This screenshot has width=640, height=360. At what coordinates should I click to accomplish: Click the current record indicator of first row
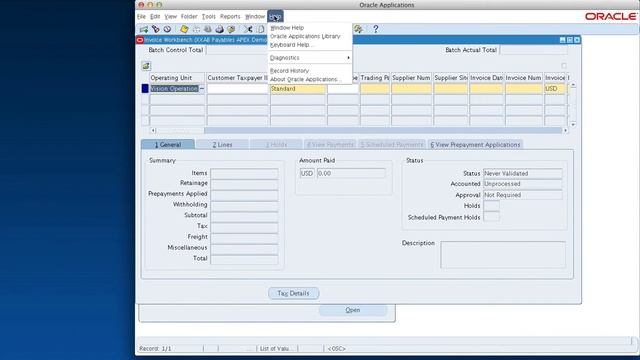point(145,89)
